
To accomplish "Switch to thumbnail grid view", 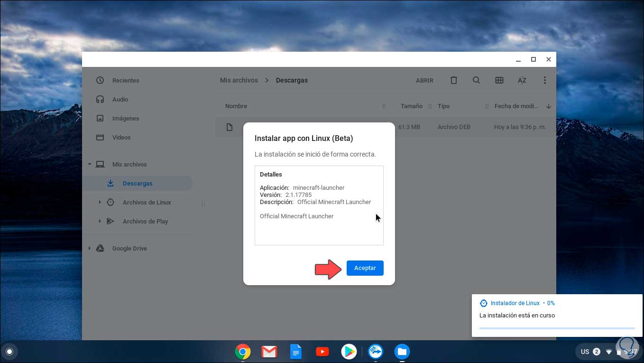I will 499,80.
